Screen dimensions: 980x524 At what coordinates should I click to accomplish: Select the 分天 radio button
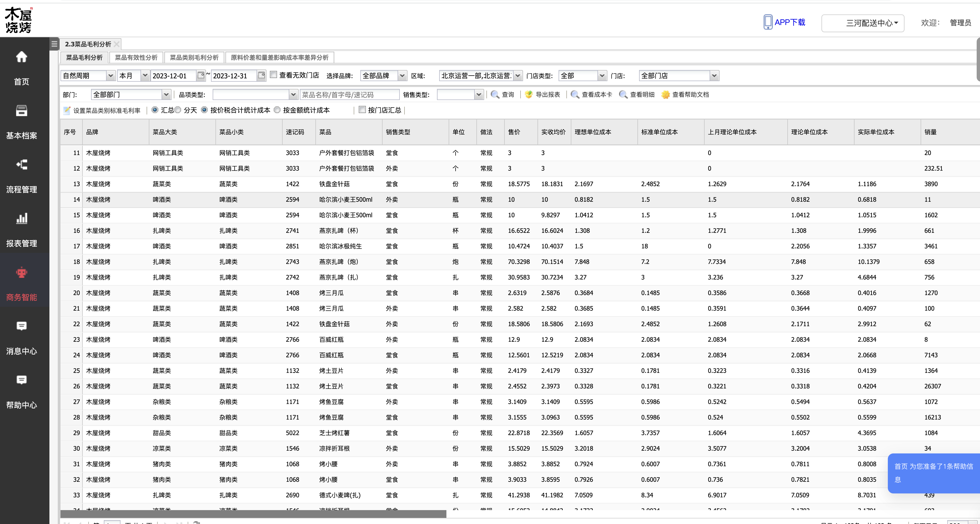[x=178, y=110]
